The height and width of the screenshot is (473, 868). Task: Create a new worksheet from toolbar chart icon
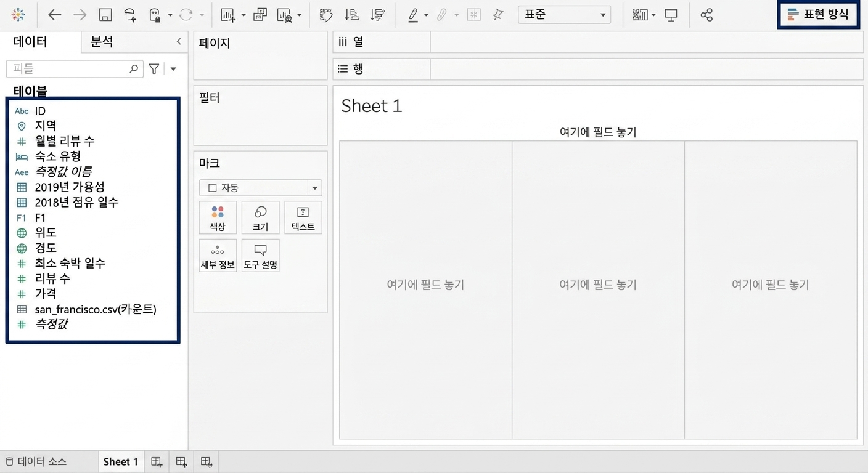[x=228, y=15]
